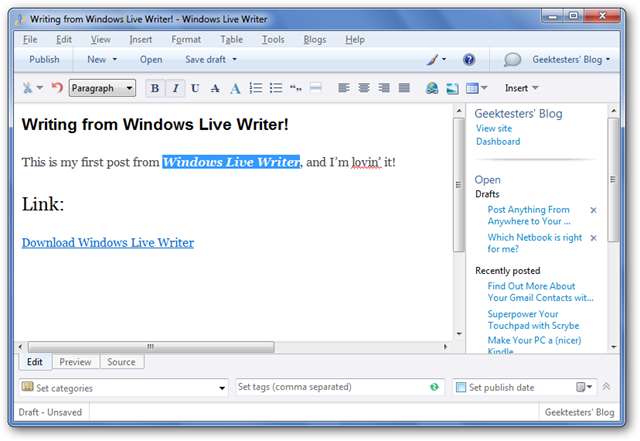Insert hyperlink using globe icon
The height and width of the screenshot is (441, 640).
click(432, 88)
